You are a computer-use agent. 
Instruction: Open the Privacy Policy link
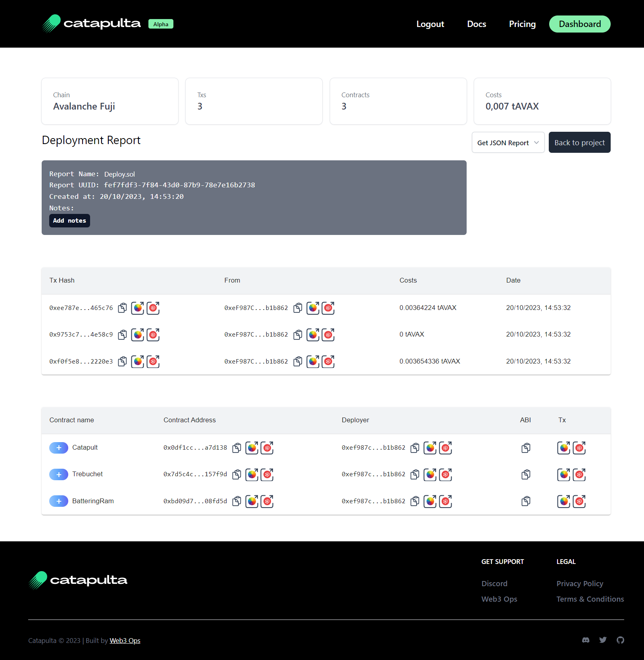click(x=580, y=583)
